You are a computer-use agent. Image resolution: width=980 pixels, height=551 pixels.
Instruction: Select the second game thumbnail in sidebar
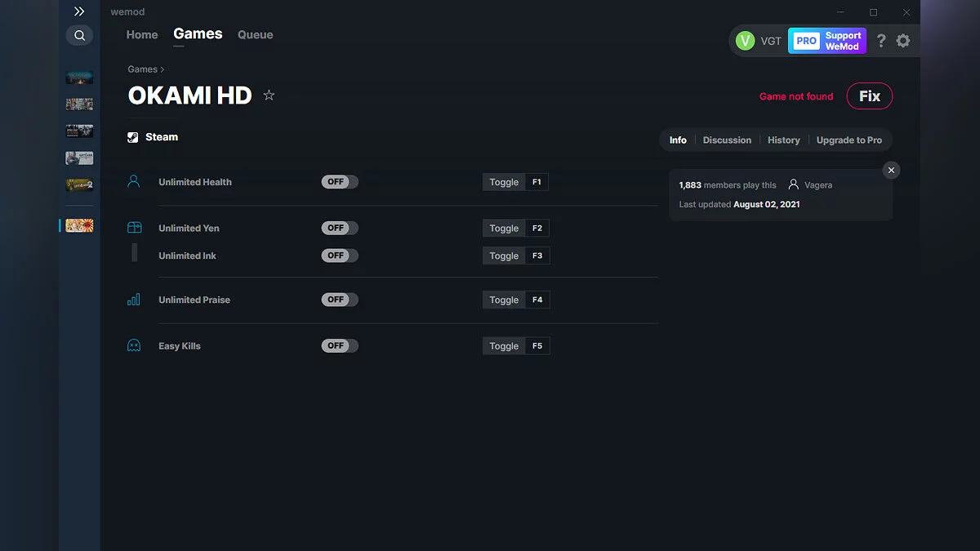[x=79, y=104]
